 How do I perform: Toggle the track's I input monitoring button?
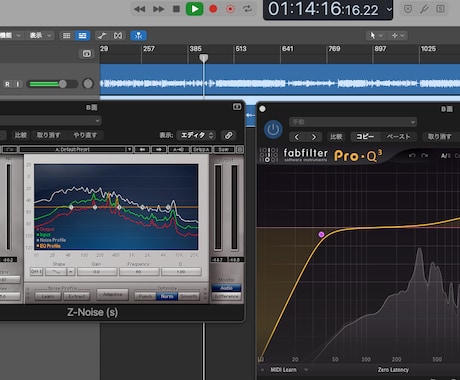pyautogui.click(x=18, y=84)
